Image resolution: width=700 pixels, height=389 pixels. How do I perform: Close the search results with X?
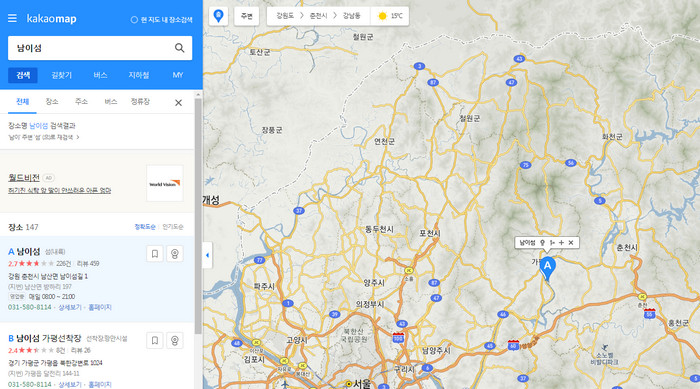pyautogui.click(x=178, y=103)
